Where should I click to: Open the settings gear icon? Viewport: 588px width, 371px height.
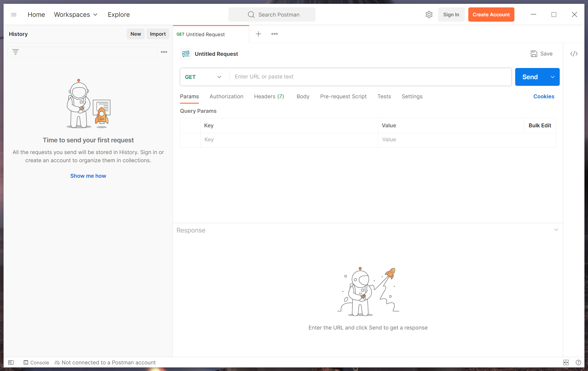[429, 15]
